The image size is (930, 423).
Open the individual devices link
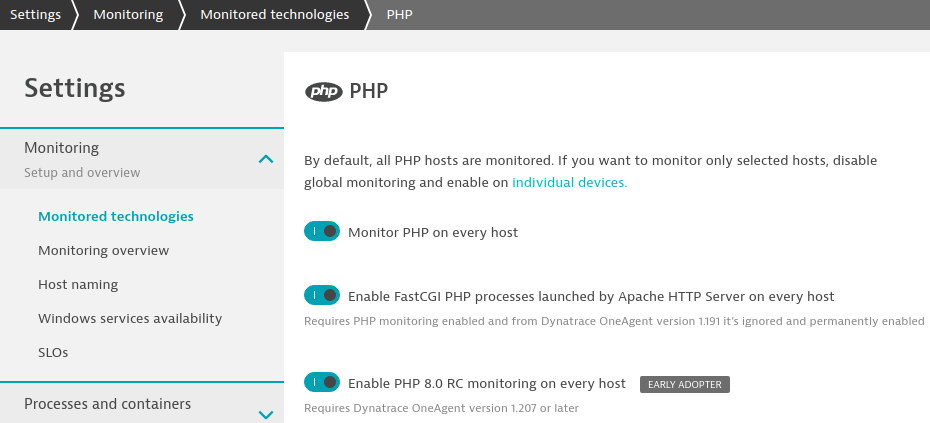coord(569,182)
